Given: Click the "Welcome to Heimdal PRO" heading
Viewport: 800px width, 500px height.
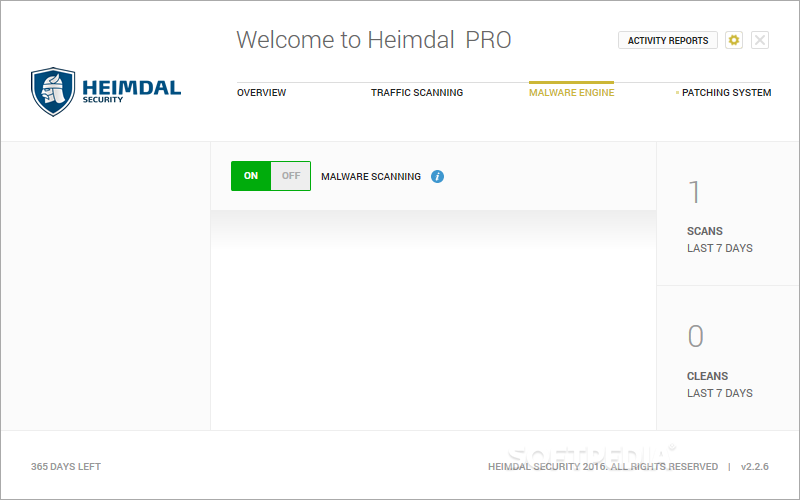Looking at the screenshot, I should [x=373, y=40].
